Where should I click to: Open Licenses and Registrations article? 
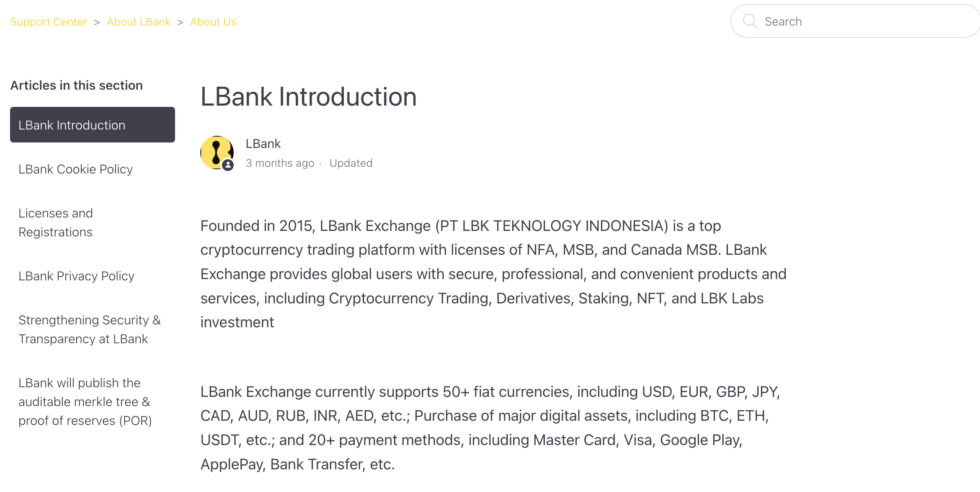[56, 223]
